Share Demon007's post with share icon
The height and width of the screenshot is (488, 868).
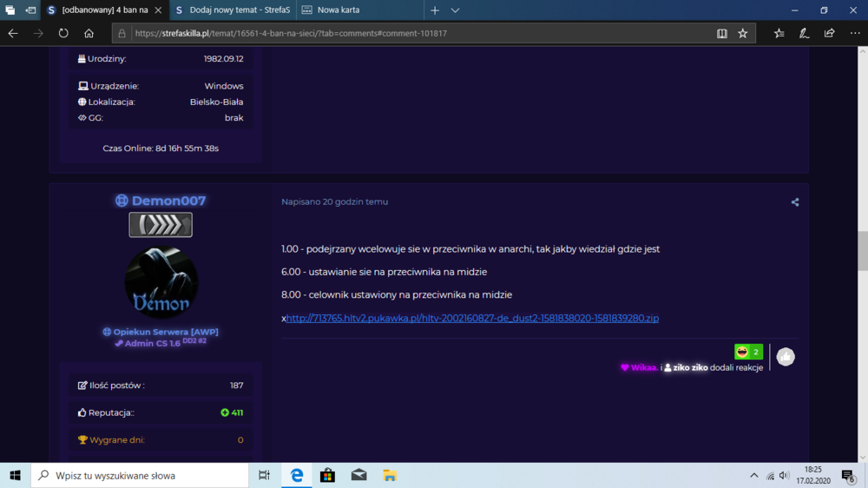point(795,202)
